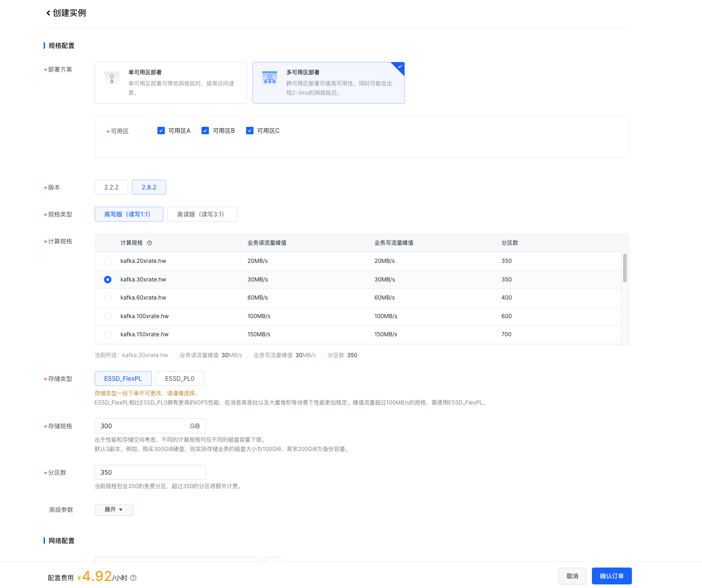Screen dimensions: 702x588
Task: Select 高读版（读写3:1）spec type
Action: click(x=202, y=214)
